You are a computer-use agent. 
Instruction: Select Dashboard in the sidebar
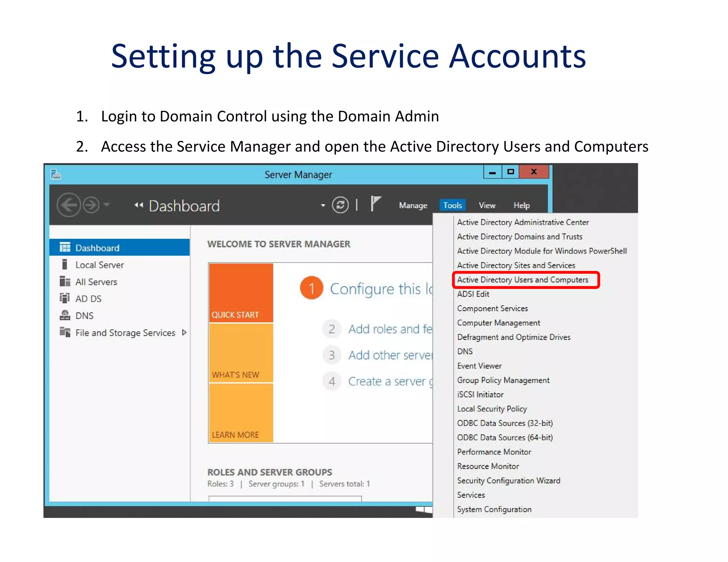click(x=119, y=247)
